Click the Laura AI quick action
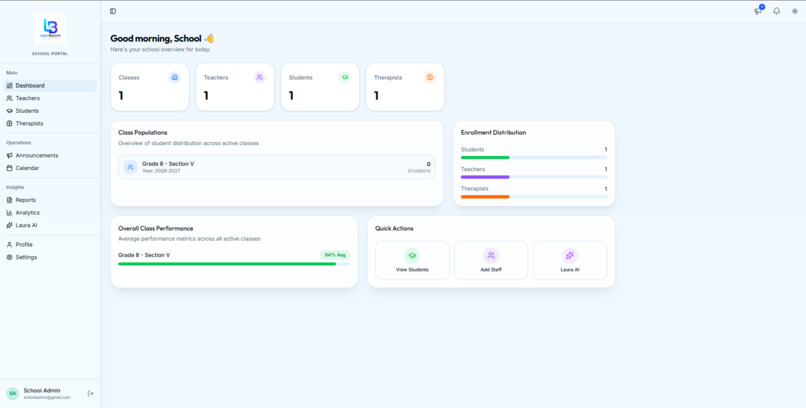Screen dimensions: 806x408 tap(570, 261)
